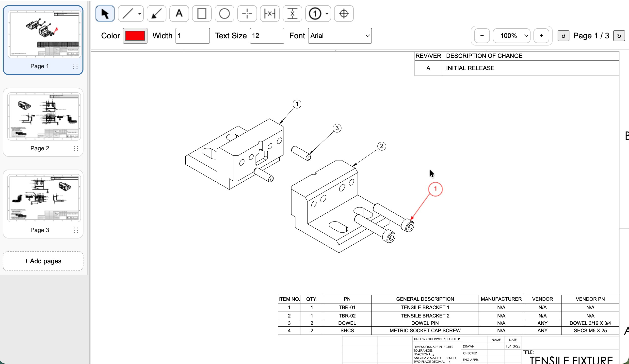Image resolution: width=629 pixels, height=364 pixels.
Task: Select the balloon callout tool
Action: tap(315, 14)
